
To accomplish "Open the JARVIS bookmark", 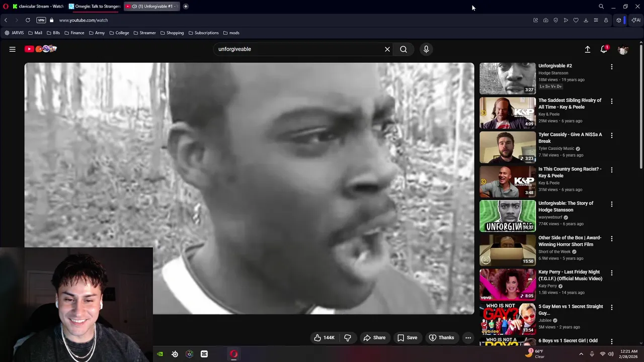I will point(14,33).
